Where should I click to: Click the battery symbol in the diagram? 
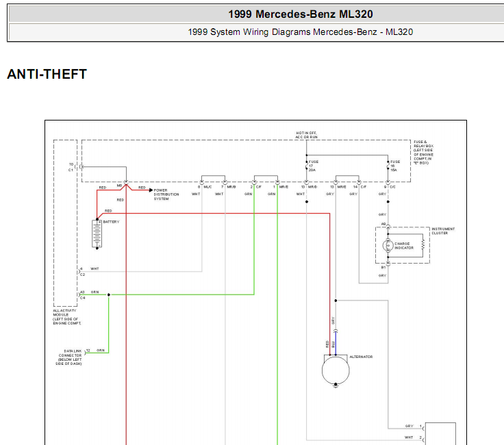point(97,233)
